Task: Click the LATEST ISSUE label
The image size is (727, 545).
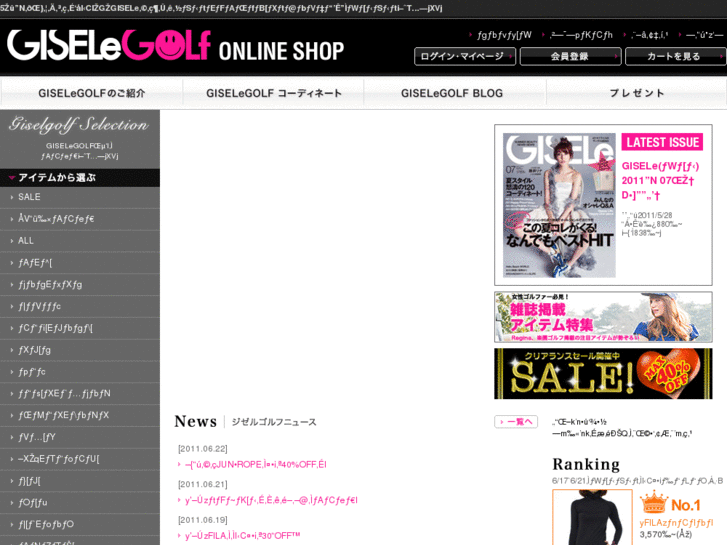Action: coord(662,142)
